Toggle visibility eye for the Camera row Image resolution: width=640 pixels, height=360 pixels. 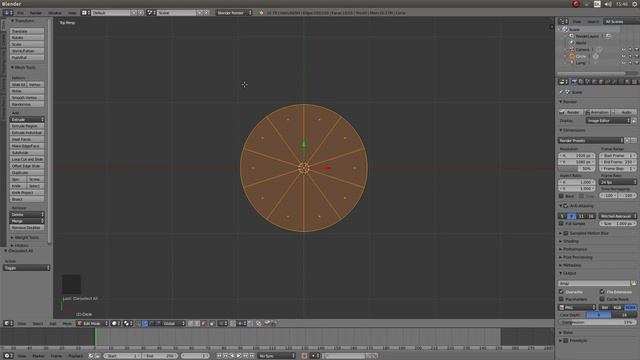tap(623, 50)
